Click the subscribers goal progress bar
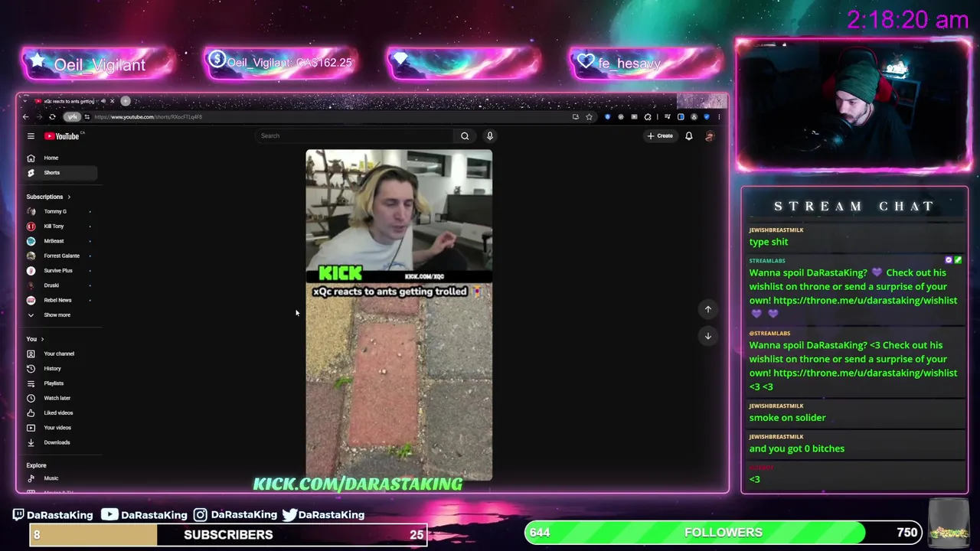This screenshot has width=980, height=551. click(228, 535)
